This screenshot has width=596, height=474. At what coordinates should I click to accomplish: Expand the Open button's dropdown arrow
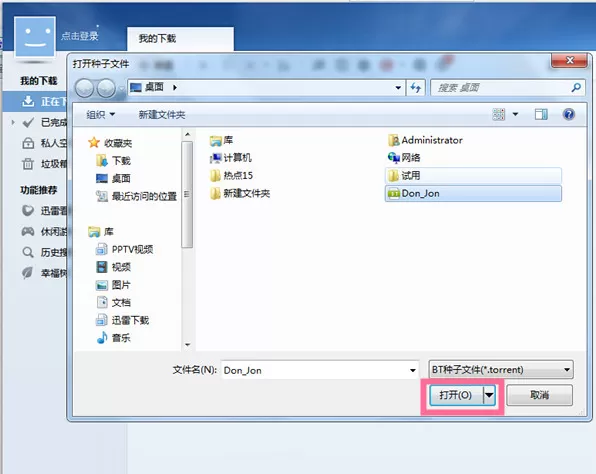[489, 395]
